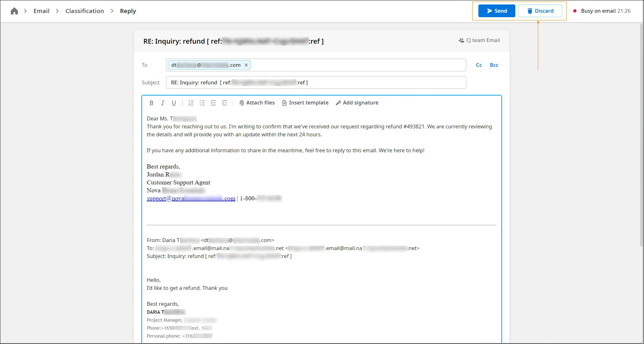
Task: Click the RE: Inquiry: refund email title
Action: (x=233, y=41)
